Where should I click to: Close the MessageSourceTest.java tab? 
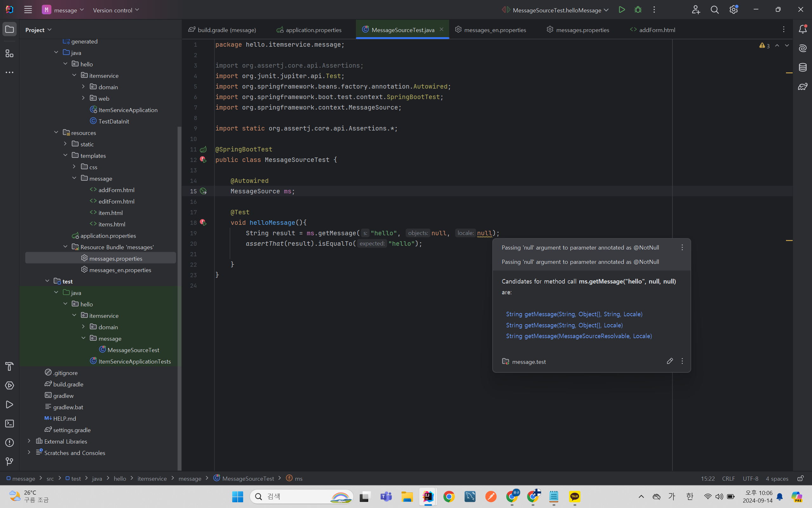[x=442, y=30]
